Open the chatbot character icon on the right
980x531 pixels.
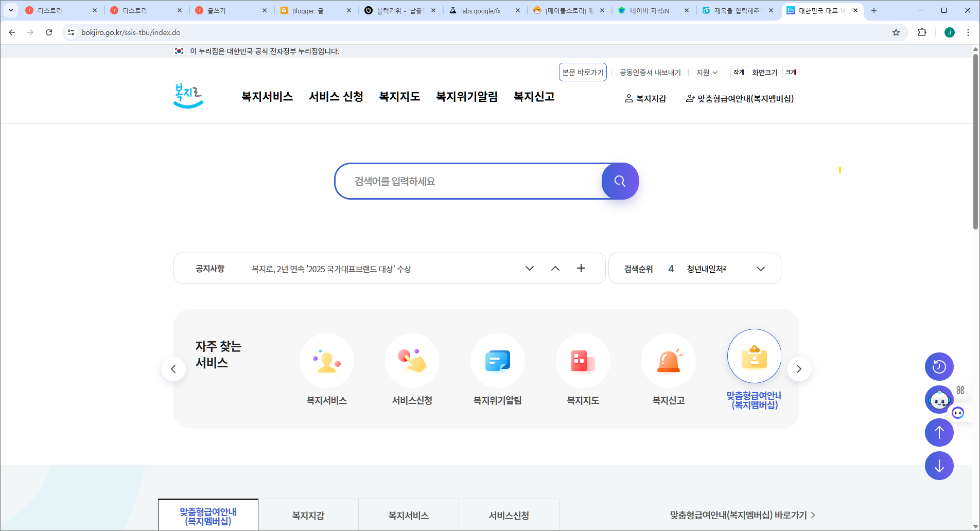click(x=938, y=400)
